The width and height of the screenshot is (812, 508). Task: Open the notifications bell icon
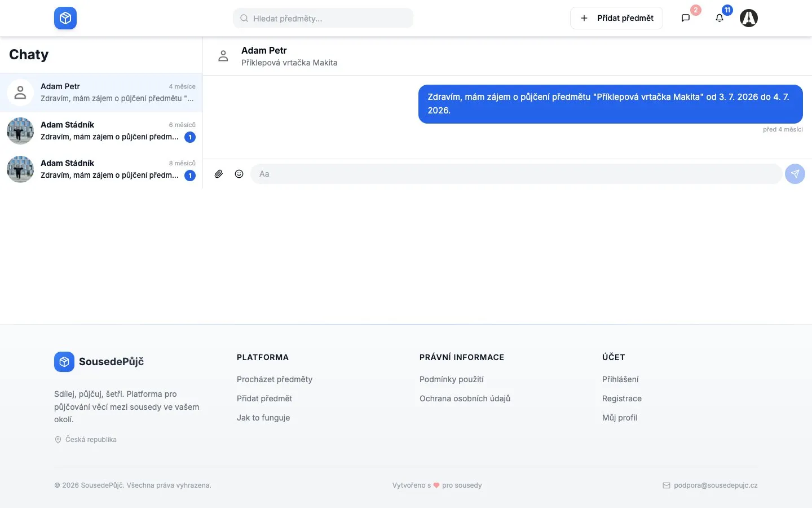click(x=720, y=18)
